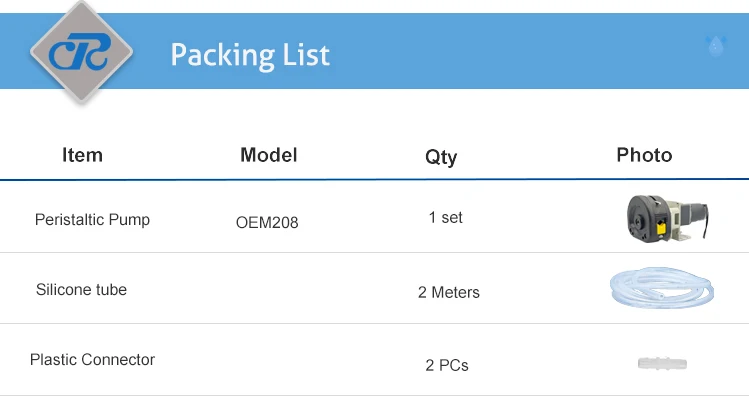
Task: Click the empty Model cell for Plastic Connector
Action: 268,361
